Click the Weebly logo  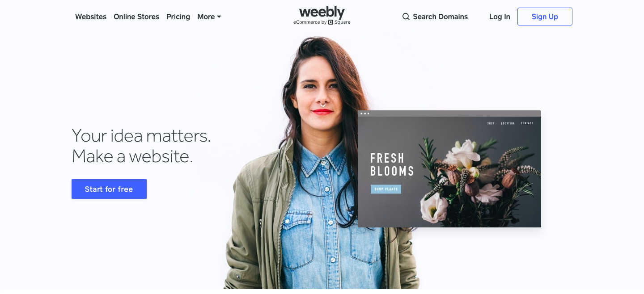[x=322, y=13]
